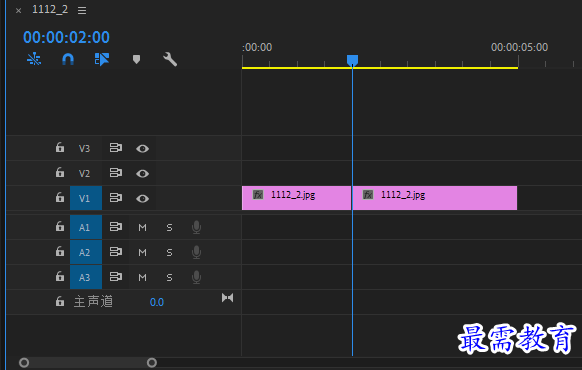
Task: Toggle sync lock on V3
Action: tap(115, 148)
